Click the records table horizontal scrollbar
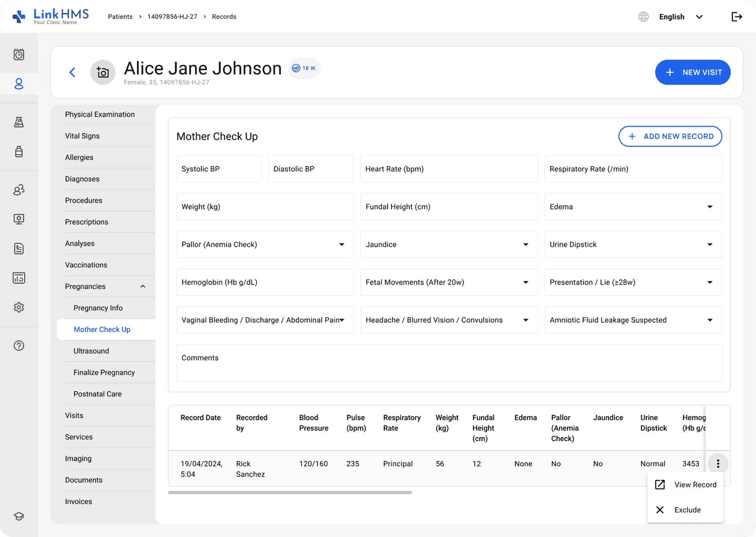 [x=290, y=493]
